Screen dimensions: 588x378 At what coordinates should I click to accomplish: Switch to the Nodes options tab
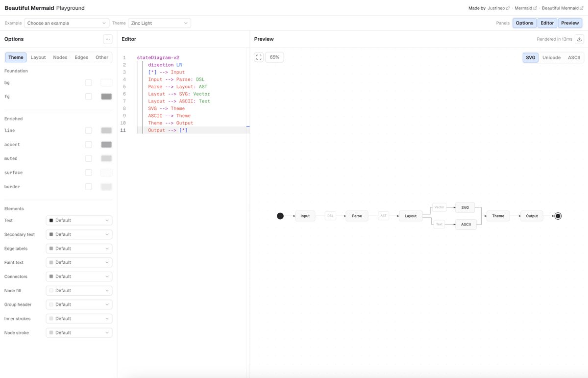click(60, 57)
